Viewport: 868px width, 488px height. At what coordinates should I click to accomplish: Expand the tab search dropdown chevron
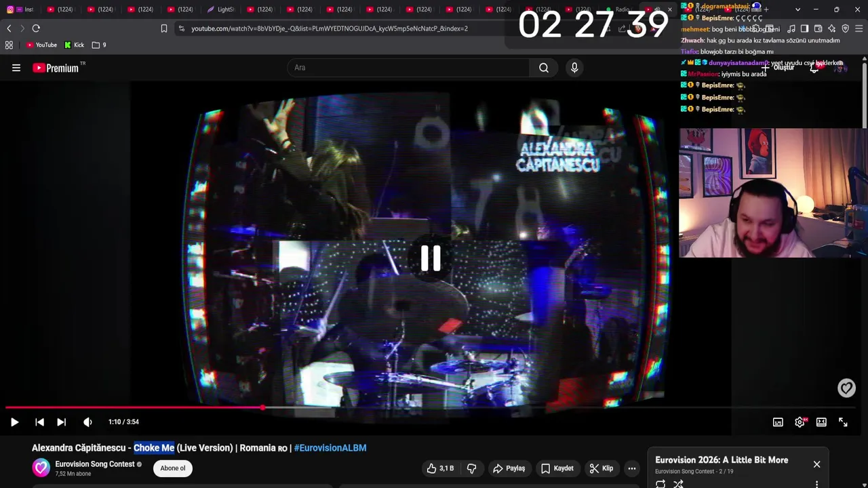[x=797, y=9]
